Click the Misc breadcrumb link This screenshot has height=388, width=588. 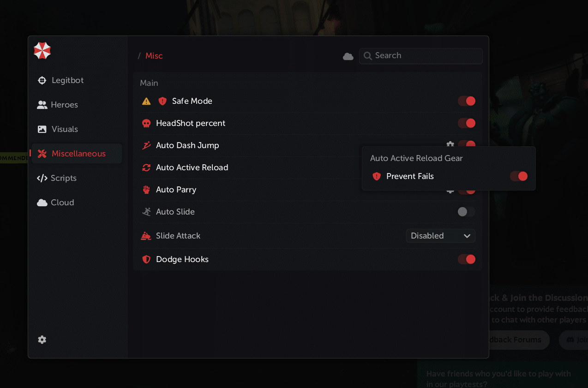click(x=154, y=56)
